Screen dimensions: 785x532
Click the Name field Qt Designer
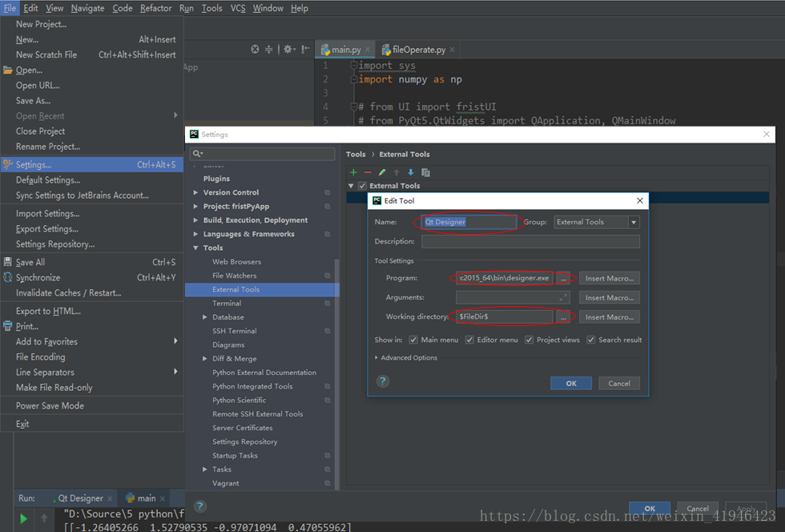(469, 222)
